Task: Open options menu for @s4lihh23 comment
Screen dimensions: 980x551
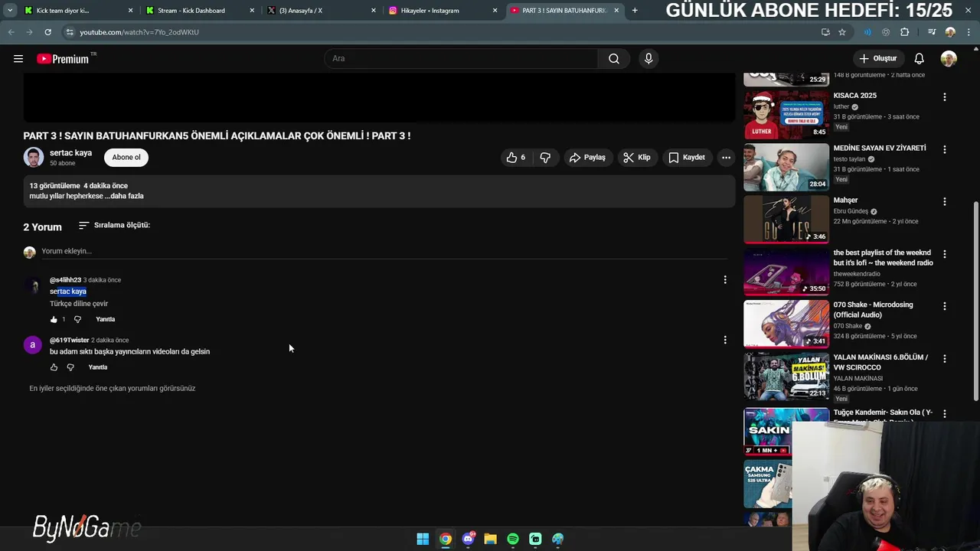Action: pyautogui.click(x=725, y=280)
